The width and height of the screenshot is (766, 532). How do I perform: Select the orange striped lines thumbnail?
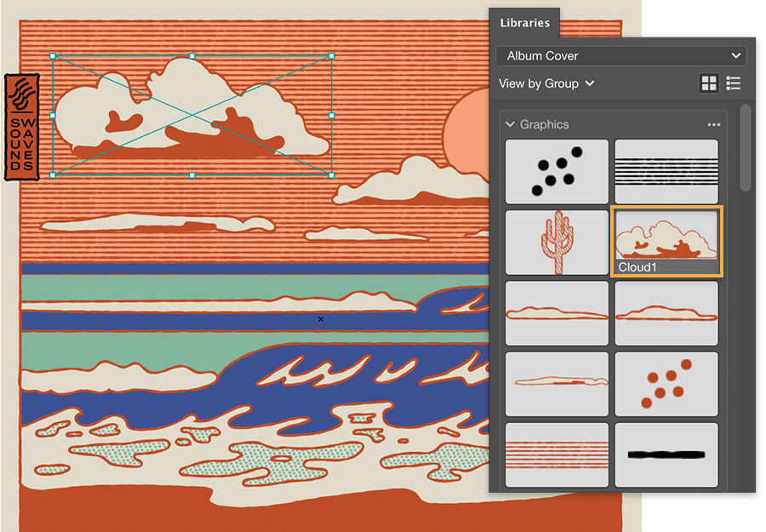pos(557,454)
